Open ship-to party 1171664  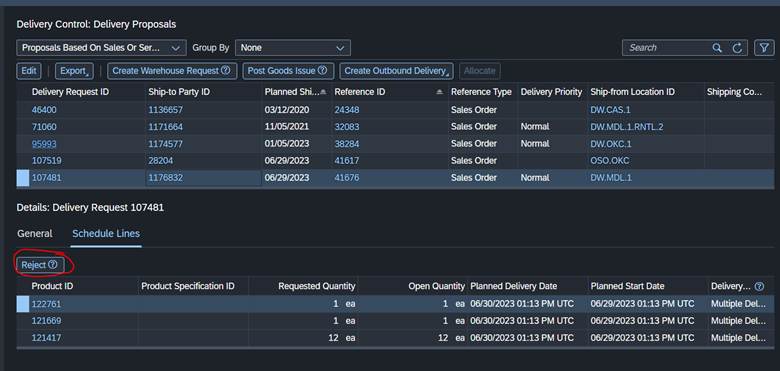point(166,127)
